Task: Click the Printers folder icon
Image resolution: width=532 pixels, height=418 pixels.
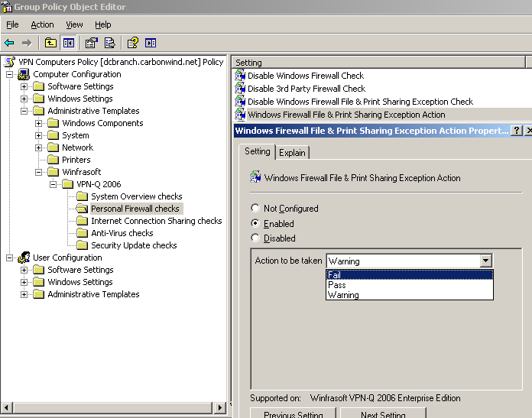Action: (53, 160)
